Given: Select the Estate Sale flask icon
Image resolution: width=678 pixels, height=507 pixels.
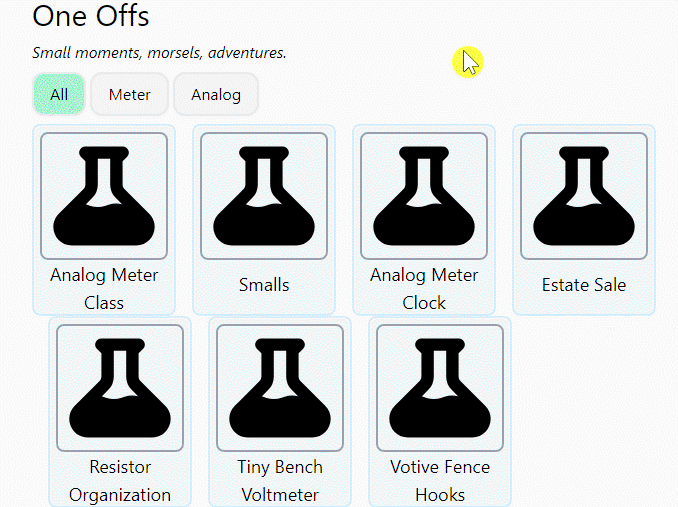Looking at the screenshot, I should (x=584, y=196).
